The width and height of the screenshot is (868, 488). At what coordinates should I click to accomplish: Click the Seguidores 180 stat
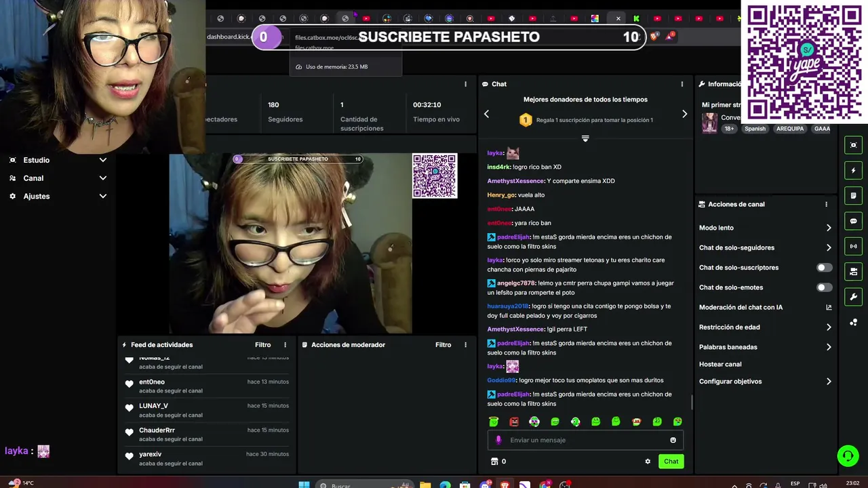pos(285,112)
